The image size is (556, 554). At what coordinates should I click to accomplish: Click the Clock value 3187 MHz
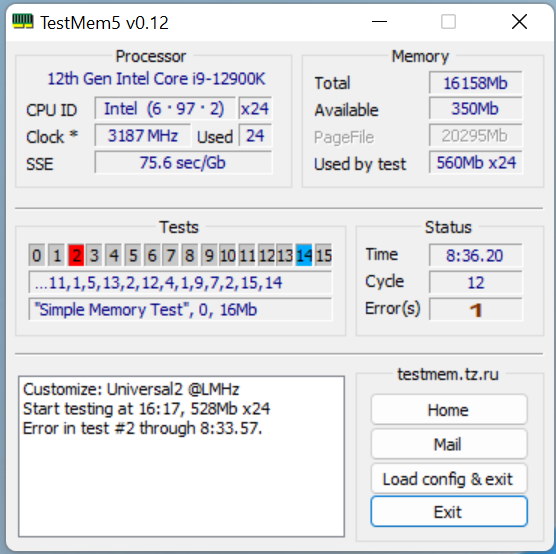pos(143,135)
